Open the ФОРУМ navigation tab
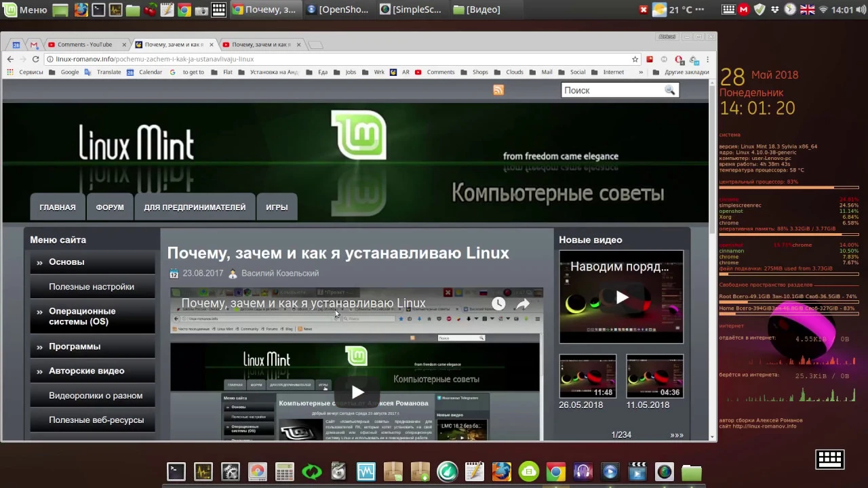The height and width of the screenshot is (488, 868). point(110,207)
